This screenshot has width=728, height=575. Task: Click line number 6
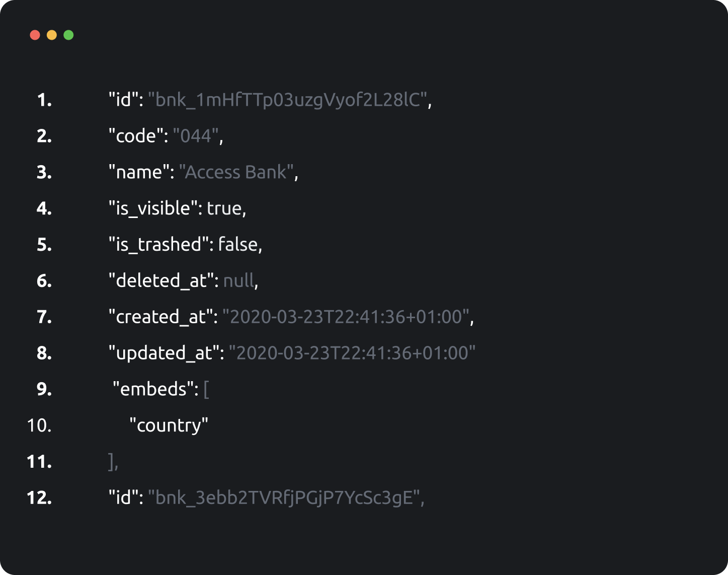(44, 281)
